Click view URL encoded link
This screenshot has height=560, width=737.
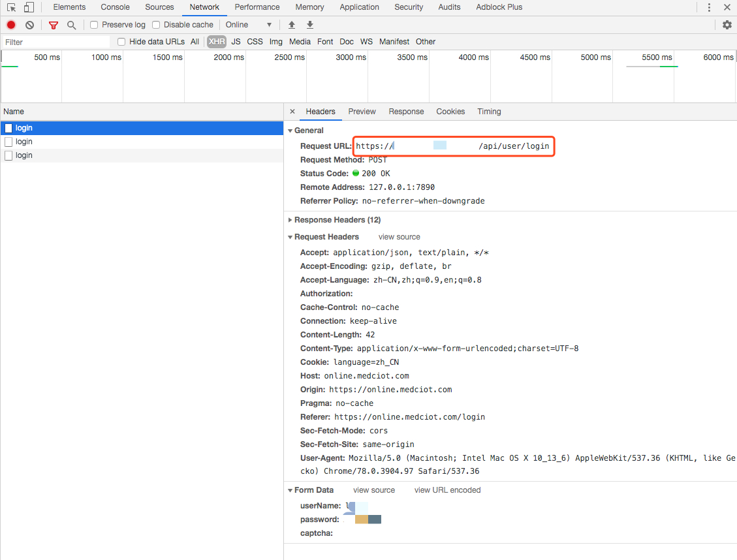pyautogui.click(x=447, y=490)
